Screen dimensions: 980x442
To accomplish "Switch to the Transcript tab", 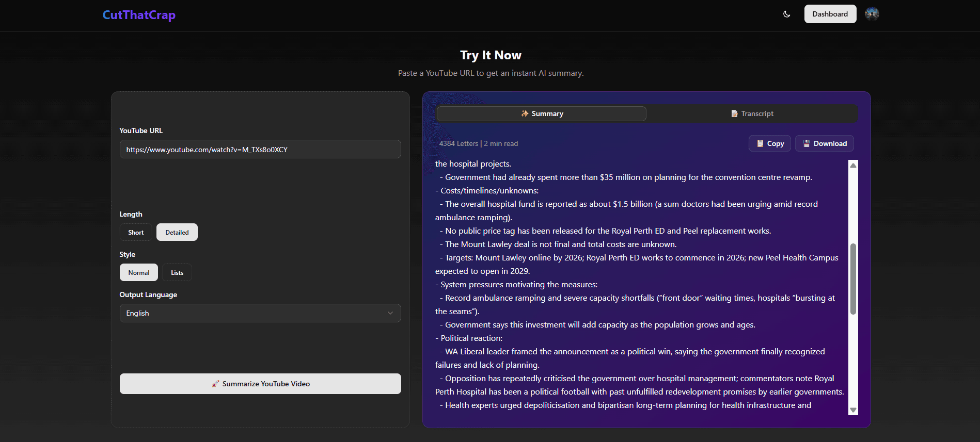I will click(752, 113).
